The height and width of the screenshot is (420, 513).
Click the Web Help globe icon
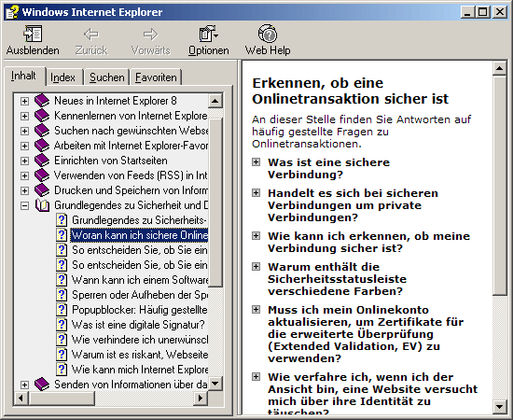point(268,34)
